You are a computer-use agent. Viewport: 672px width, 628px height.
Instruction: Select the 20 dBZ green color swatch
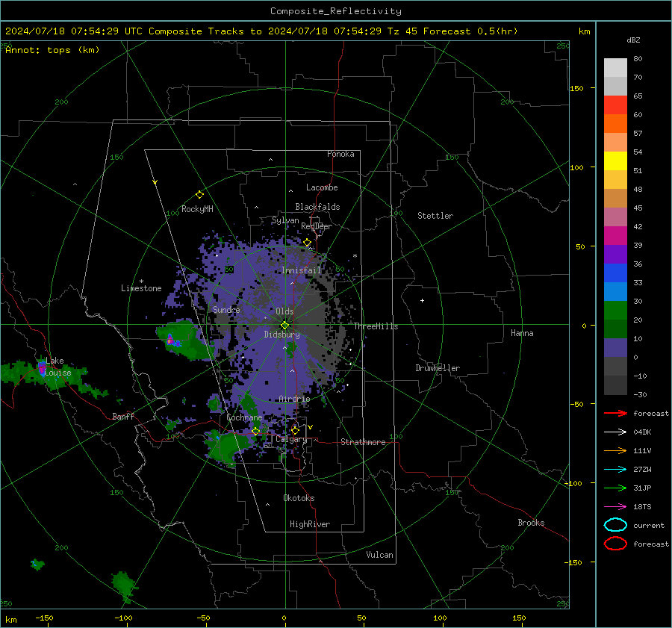click(615, 311)
